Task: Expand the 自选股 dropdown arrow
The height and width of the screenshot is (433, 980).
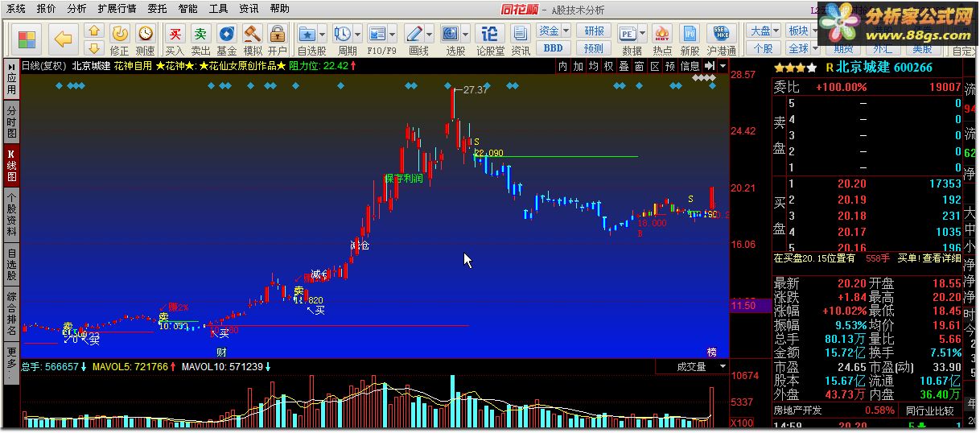Action: click(323, 35)
